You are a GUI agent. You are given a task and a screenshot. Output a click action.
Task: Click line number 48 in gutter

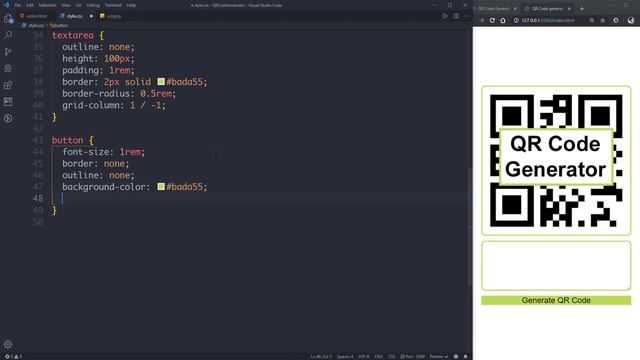[x=38, y=198]
